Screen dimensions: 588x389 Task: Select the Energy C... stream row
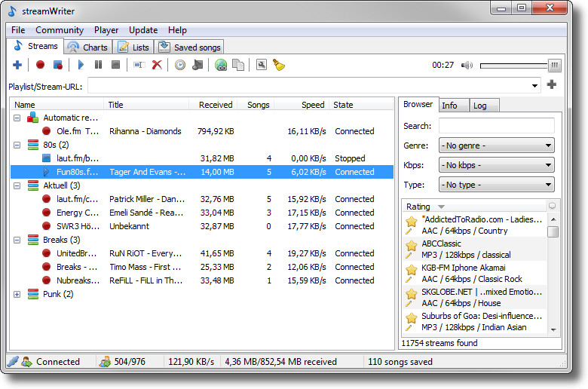[x=202, y=213]
